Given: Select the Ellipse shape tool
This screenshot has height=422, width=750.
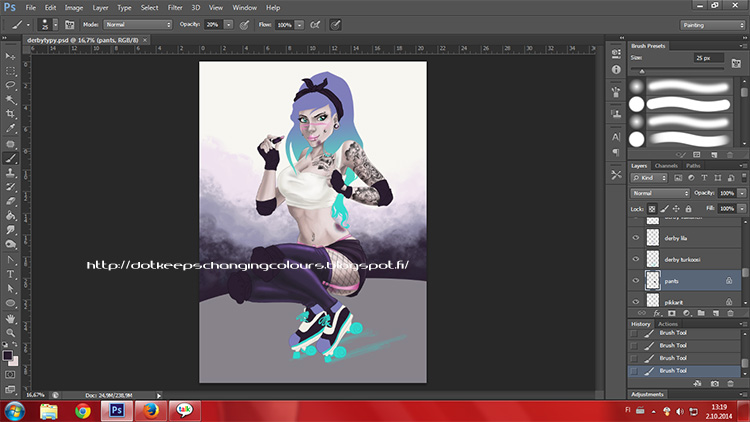Looking at the screenshot, I should click(x=10, y=303).
